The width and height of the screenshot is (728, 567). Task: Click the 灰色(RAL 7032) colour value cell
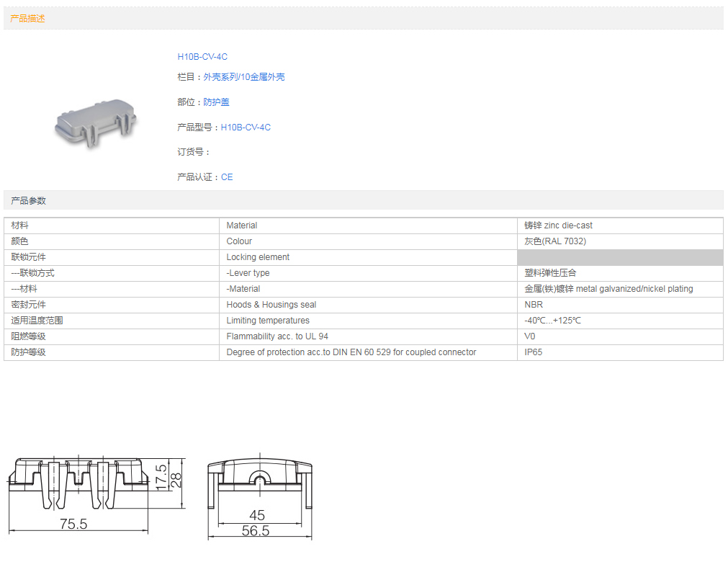(x=555, y=241)
